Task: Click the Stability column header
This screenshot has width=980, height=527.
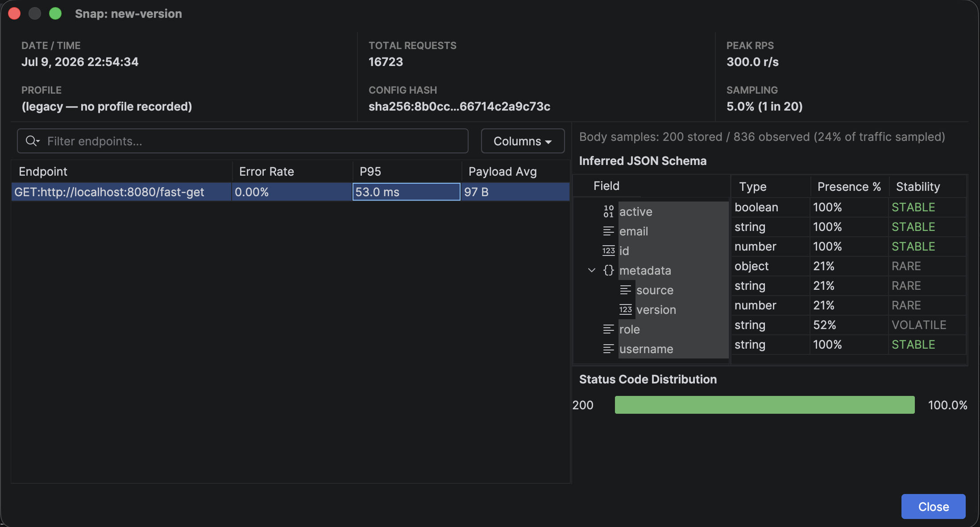Action: (927, 186)
